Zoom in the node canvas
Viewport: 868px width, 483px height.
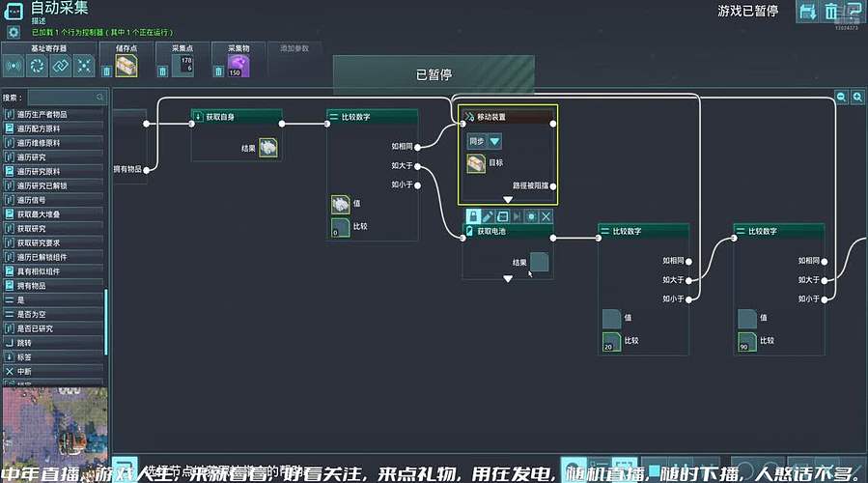tap(856, 98)
